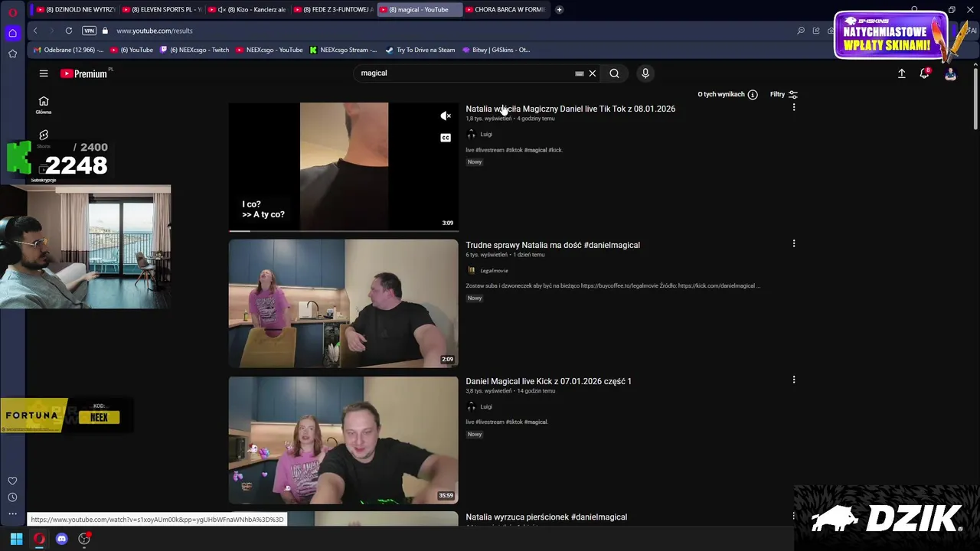980x551 pixels.
Task: Open more options for 'Daniel Magical live Kick' video
Action: click(794, 380)
